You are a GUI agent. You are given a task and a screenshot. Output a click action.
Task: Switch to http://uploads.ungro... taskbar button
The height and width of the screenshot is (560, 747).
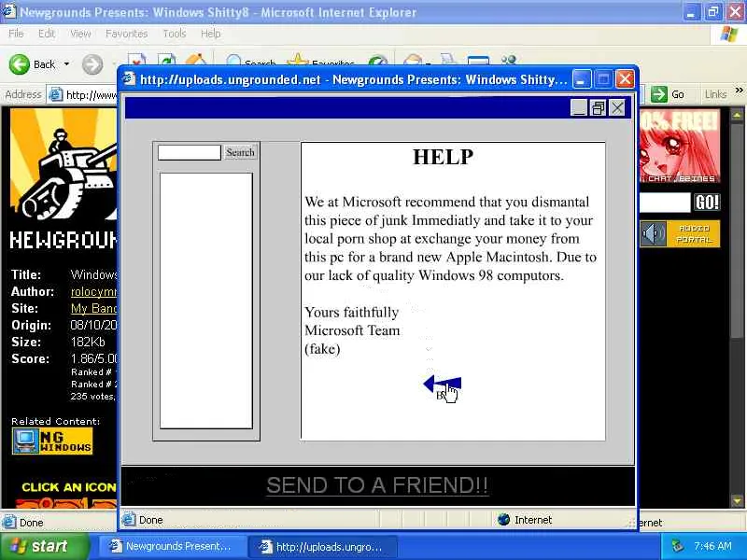[x=322, y=547]
